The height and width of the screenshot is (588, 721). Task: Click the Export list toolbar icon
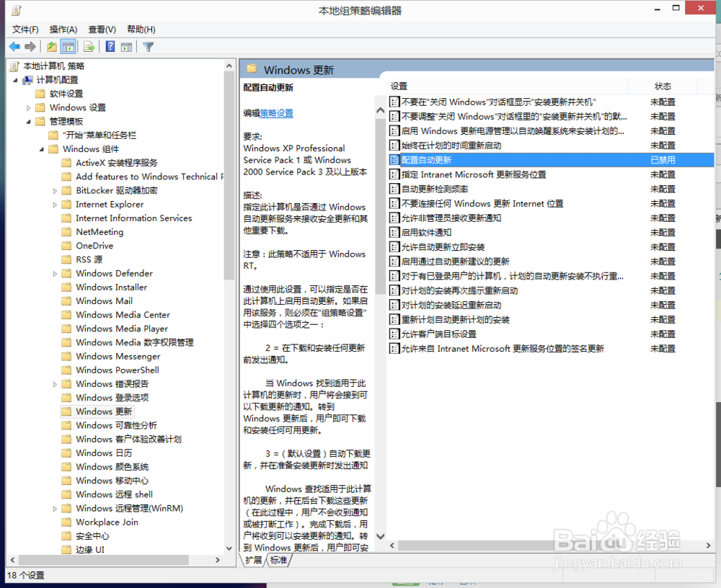(89, 46)
